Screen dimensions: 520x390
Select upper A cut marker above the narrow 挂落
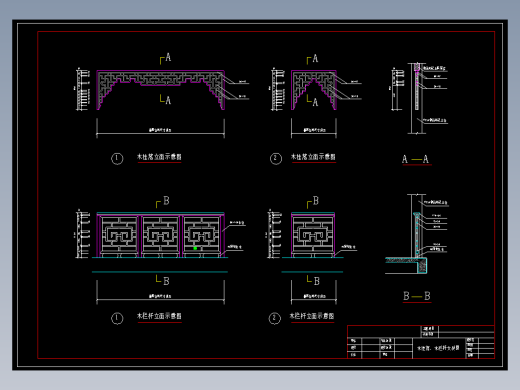tap(312, 59)
